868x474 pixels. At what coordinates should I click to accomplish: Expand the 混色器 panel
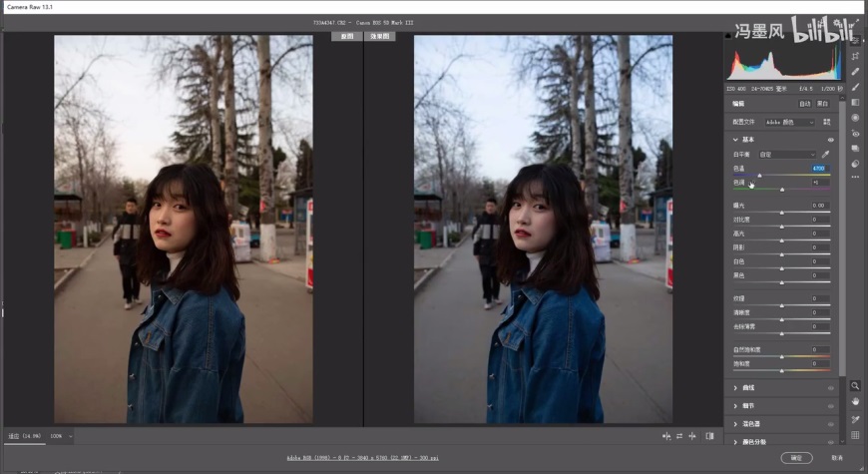pos(735,424)
